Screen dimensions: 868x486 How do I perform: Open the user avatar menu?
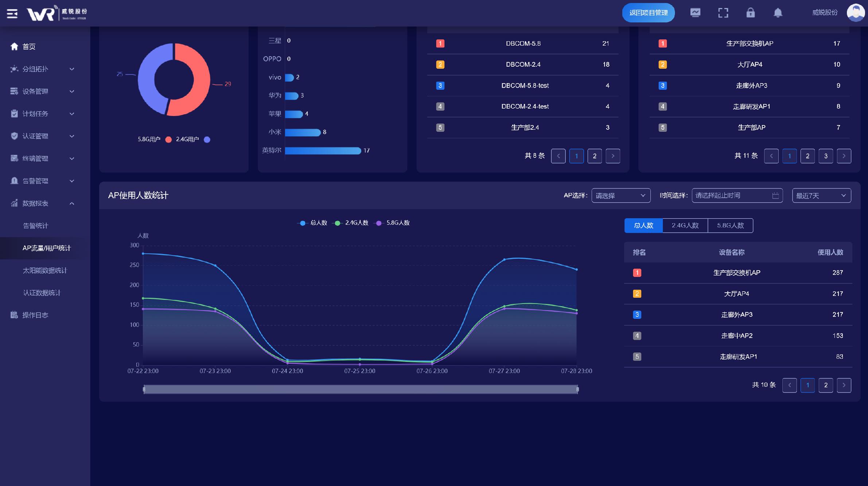point(855,13)
